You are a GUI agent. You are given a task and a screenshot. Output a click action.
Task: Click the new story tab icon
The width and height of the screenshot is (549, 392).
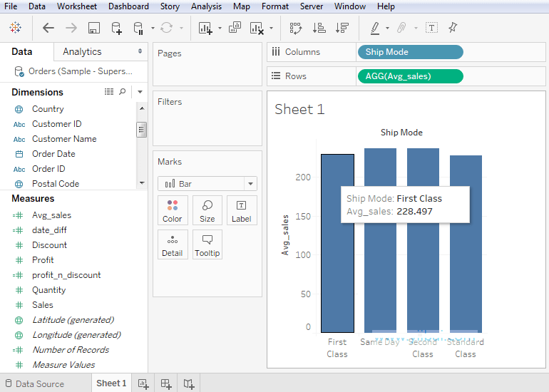click(189, 384)
